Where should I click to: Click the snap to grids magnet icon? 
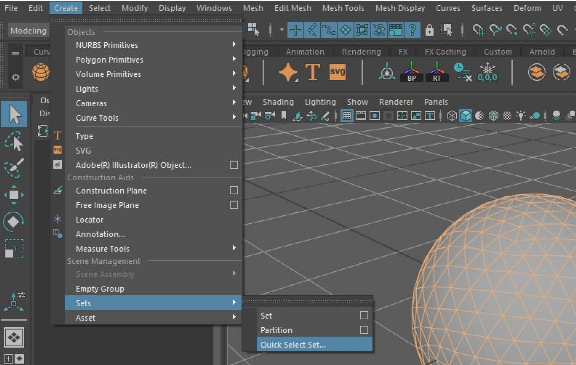point(479,30)
